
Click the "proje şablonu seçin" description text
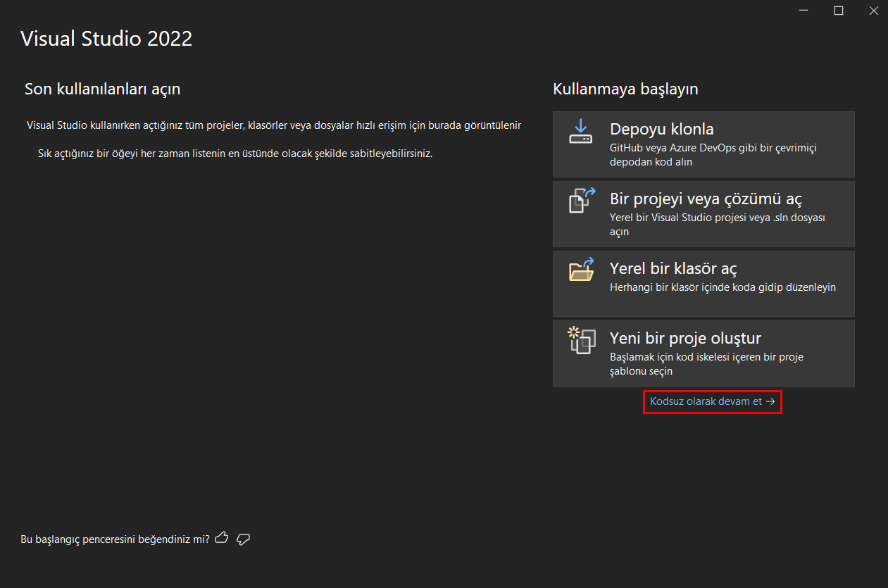point(706,363)
